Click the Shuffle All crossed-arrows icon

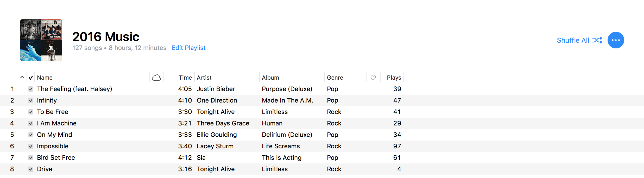click(x=597, y=40)
